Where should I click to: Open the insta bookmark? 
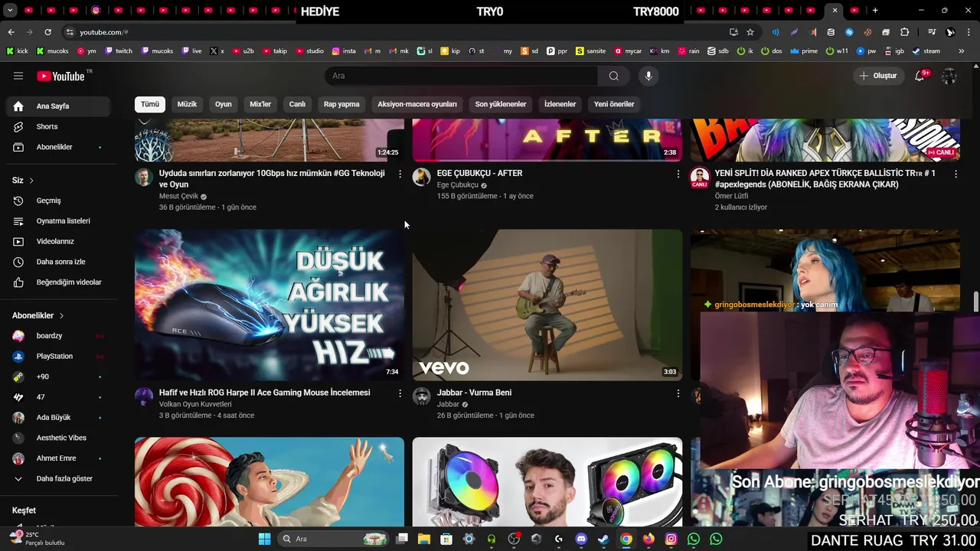tap(344, 51)
